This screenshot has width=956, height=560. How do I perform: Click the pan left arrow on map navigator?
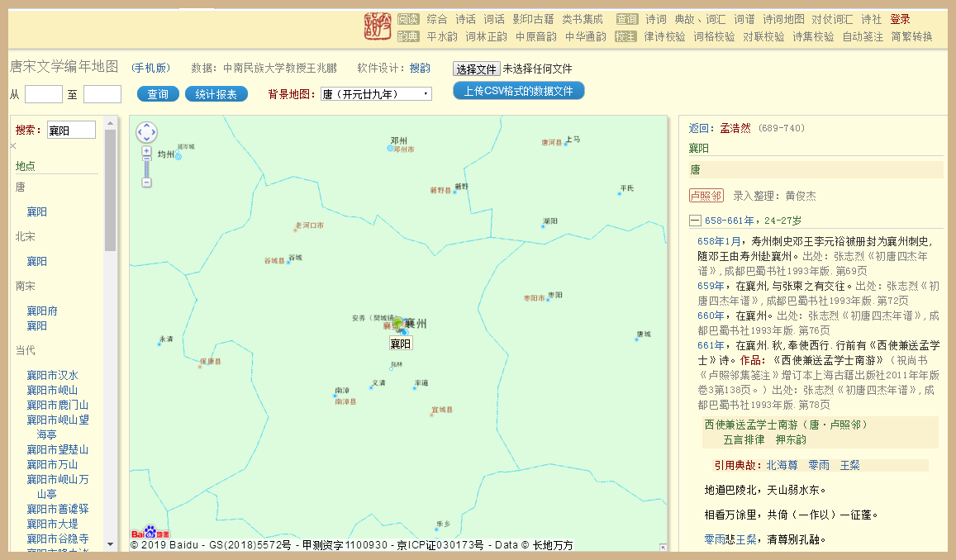[142, 133]
